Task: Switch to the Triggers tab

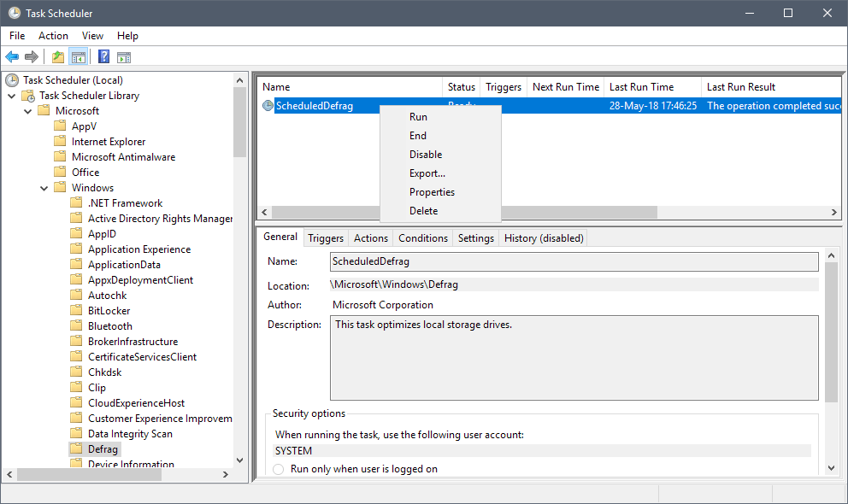Action: (x=326, y=238)
